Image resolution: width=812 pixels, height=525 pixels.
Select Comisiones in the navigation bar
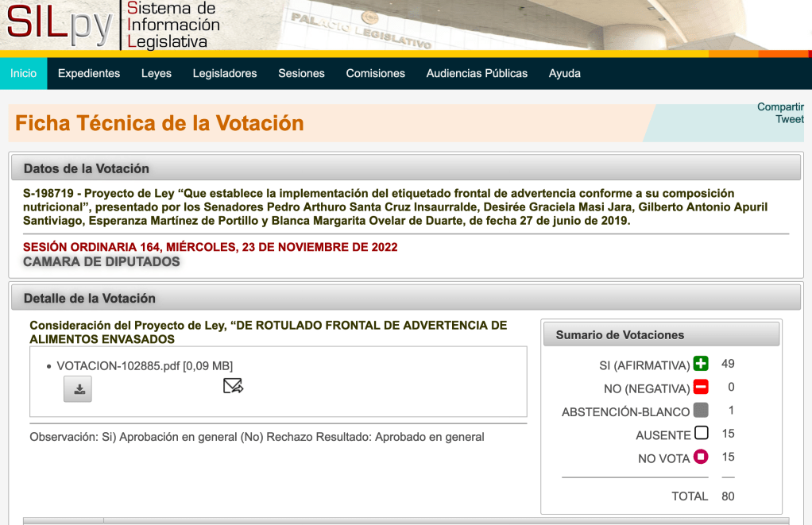pos(375,73)
